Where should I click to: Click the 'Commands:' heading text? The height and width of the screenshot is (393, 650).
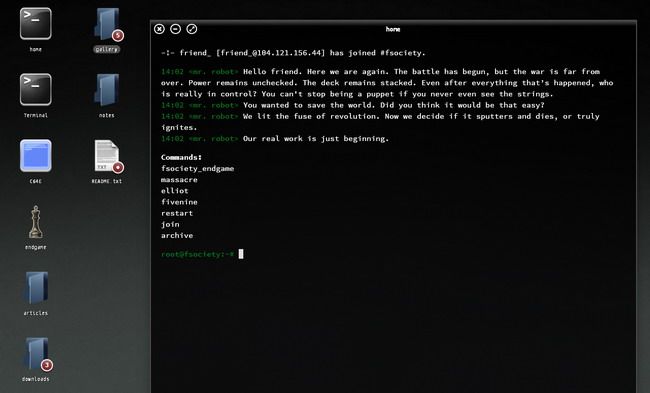tap(181, 158)
